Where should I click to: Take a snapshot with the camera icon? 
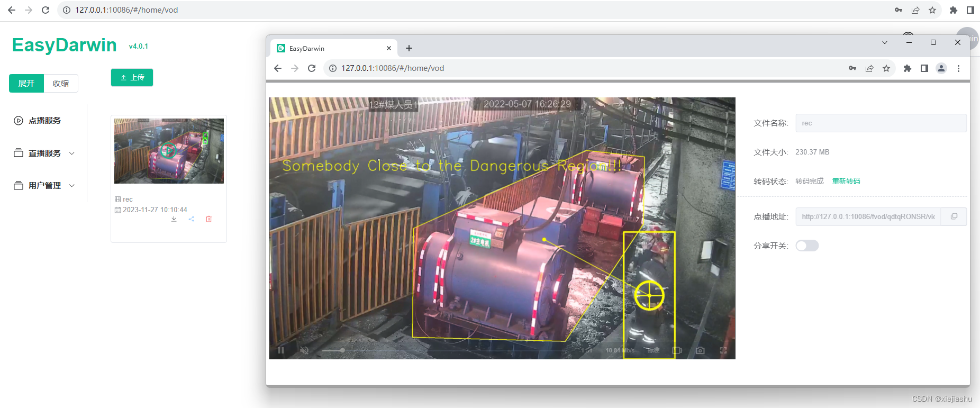point(700,350)
